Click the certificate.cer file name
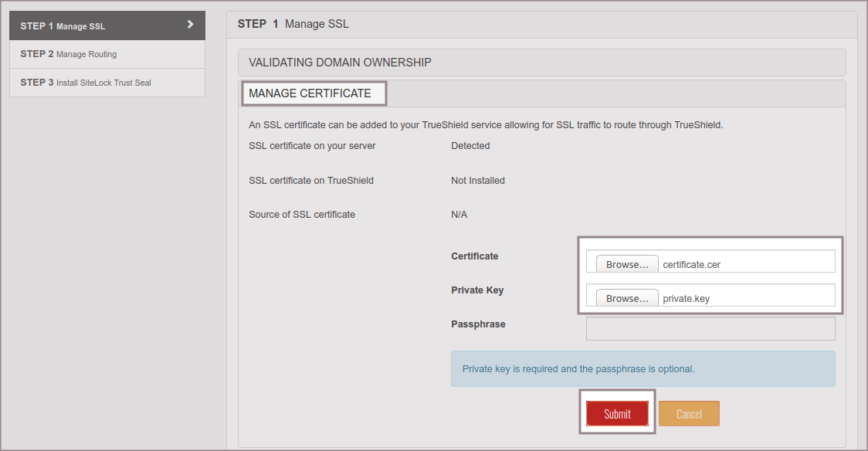This screenshot has height=451, width=868. point(691,265)
